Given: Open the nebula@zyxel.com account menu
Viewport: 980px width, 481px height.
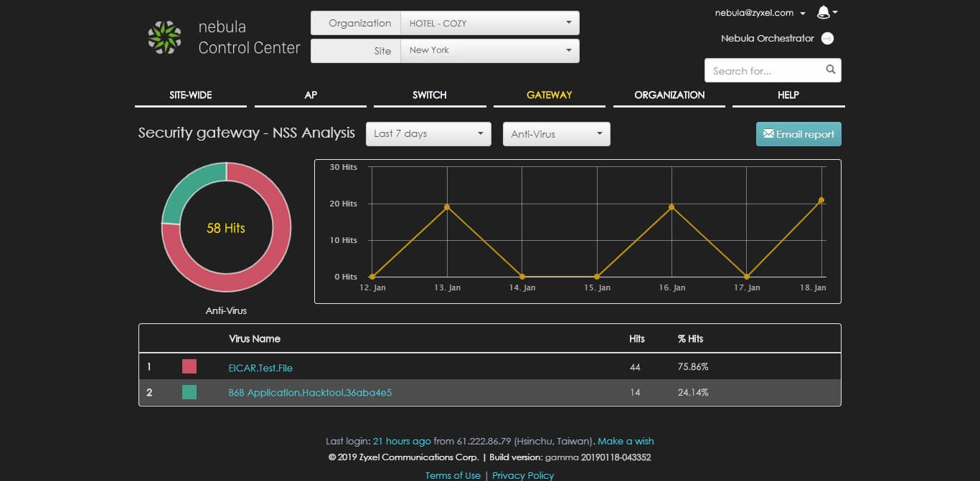Looking at the screenshot, I should (x=760, y=13).
